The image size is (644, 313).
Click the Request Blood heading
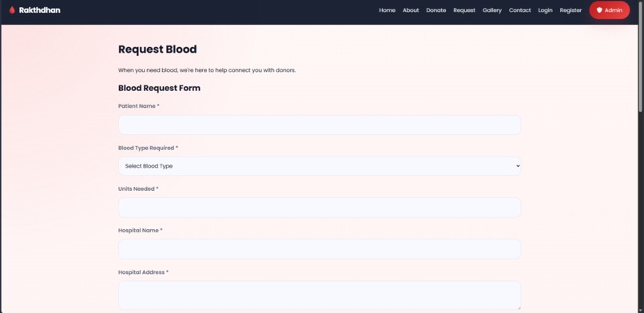pos(157,50)
